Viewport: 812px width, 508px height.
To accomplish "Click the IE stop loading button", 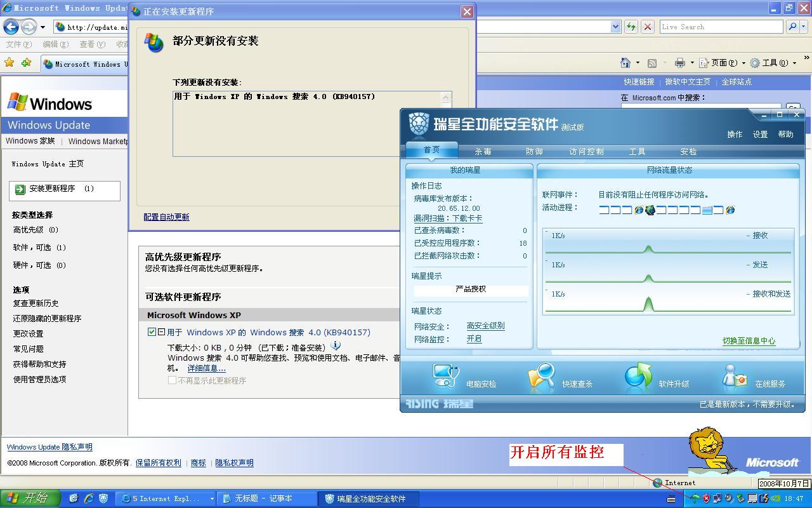I will (647, 27).
